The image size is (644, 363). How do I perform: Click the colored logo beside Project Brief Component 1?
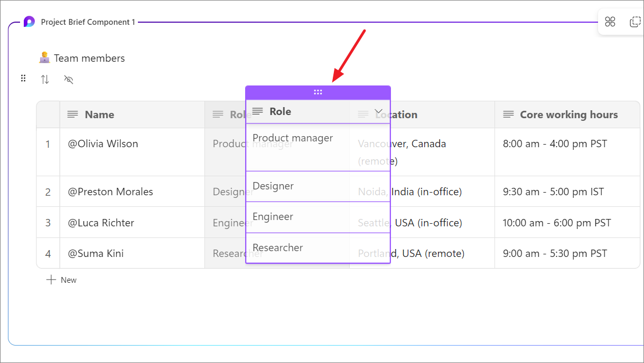tap(28, 22)
